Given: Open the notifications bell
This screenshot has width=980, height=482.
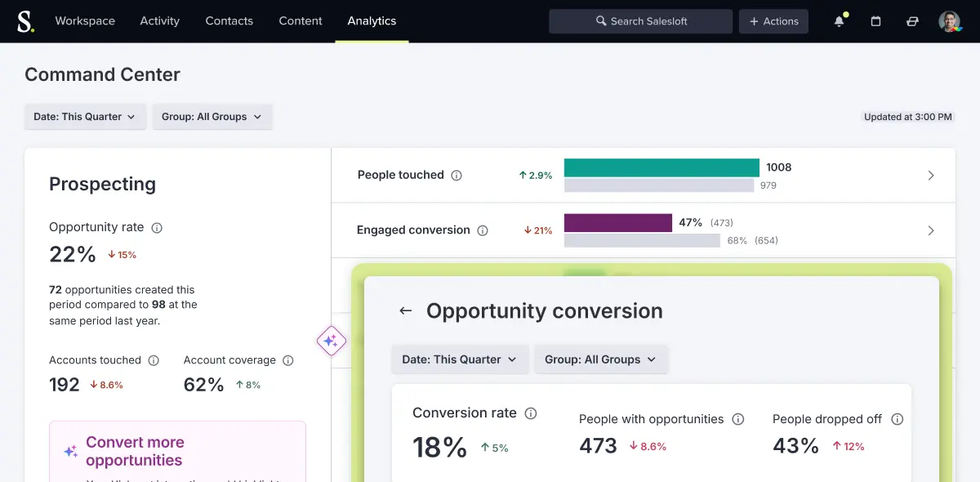Looking at the screenshot, I should point(840,21).
